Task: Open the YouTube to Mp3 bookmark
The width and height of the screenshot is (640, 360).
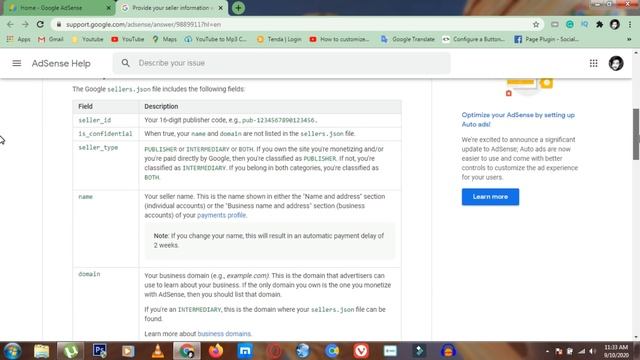Action: tap(216, 39)
